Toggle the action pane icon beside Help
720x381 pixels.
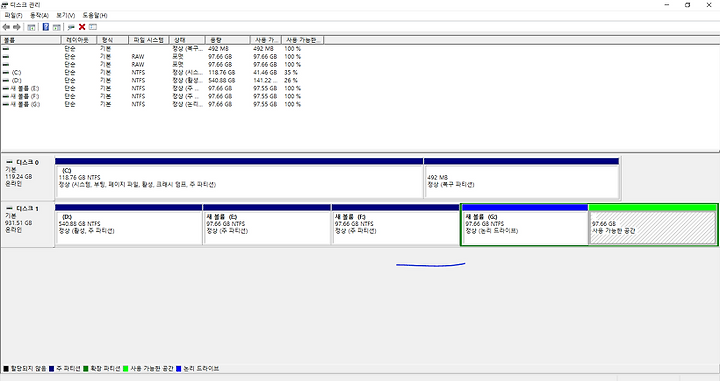56,27
